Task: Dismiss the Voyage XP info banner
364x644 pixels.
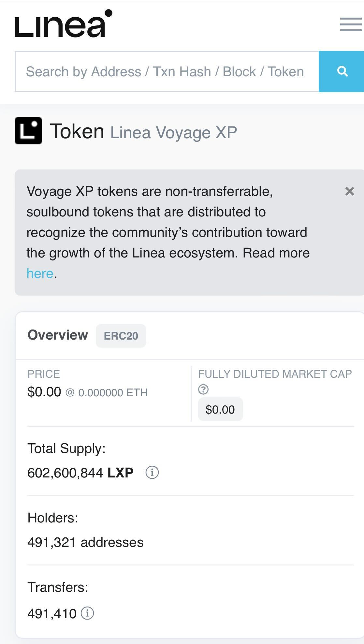Action: pyautogui.click(x=350, y=191)
